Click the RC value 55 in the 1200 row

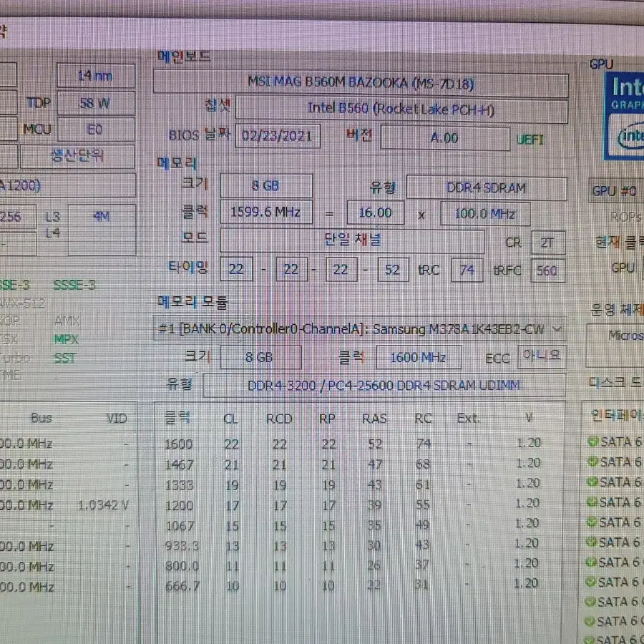click(x=423, y=504)
